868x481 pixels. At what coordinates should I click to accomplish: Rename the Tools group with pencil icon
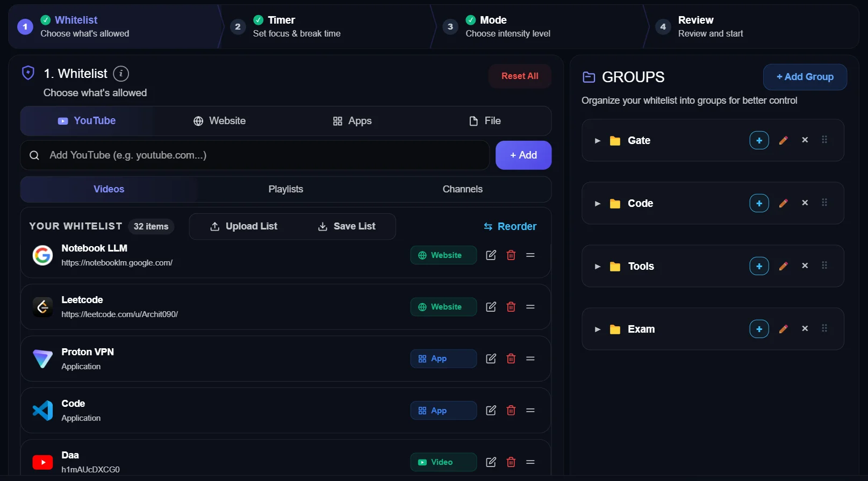click(x=784, y=266)
